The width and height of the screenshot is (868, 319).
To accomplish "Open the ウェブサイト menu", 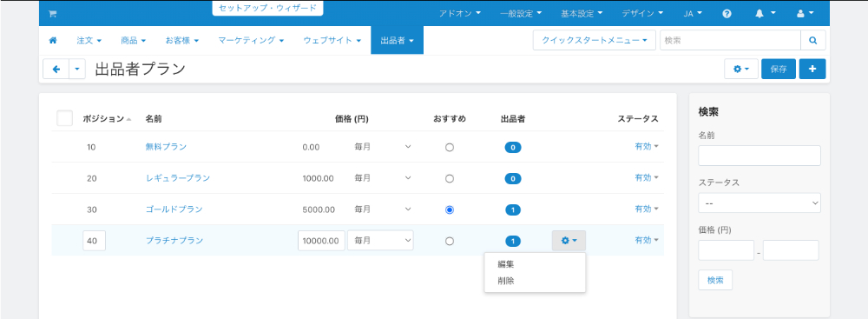I will coord(332,41).
